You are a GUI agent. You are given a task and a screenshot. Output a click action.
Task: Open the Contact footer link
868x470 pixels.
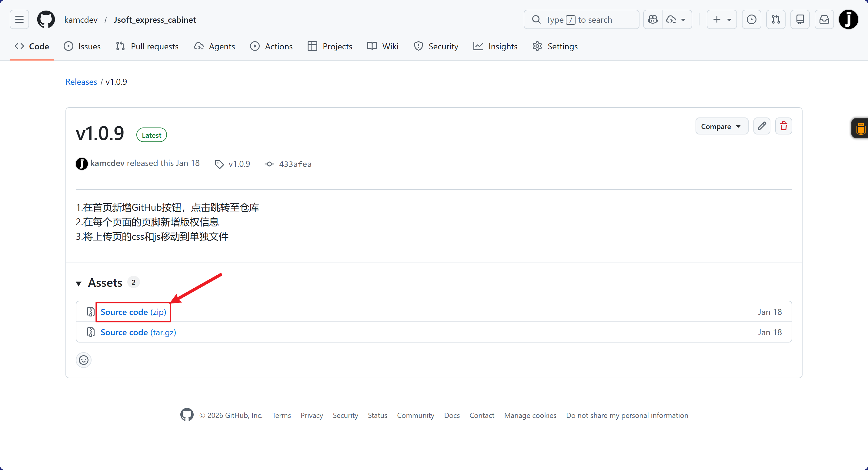pyautogui.click(x=482, y=415)
